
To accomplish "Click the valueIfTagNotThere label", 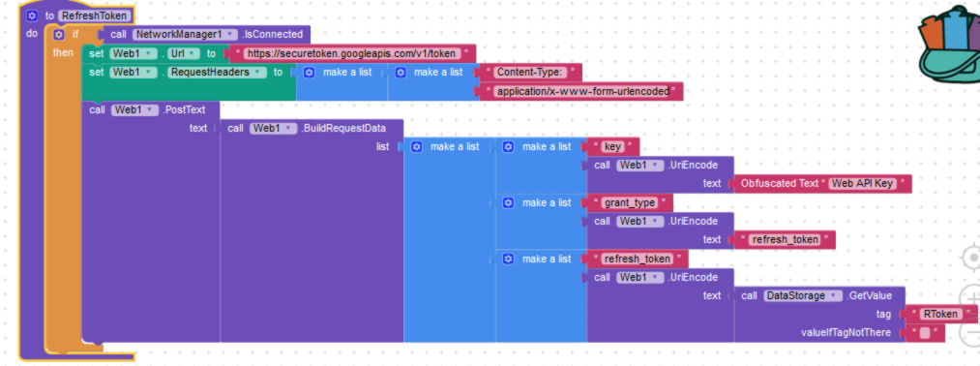I will point(846,333).
